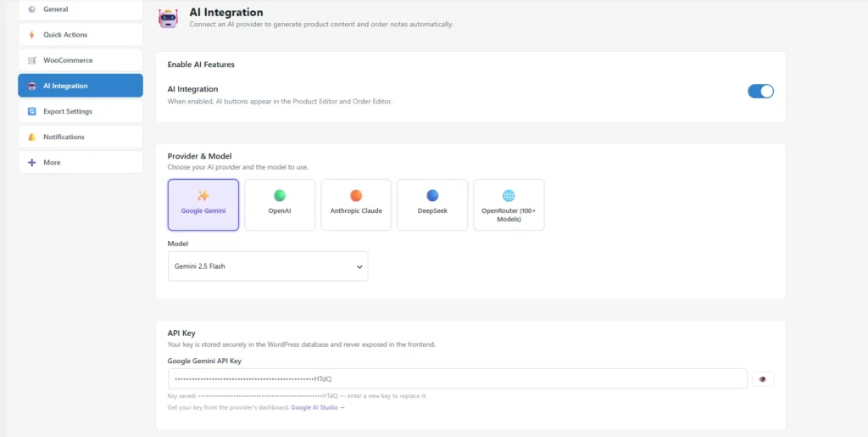Click the 'API Key' section heading
Viewport: 868px width, 437px height.
181,333
